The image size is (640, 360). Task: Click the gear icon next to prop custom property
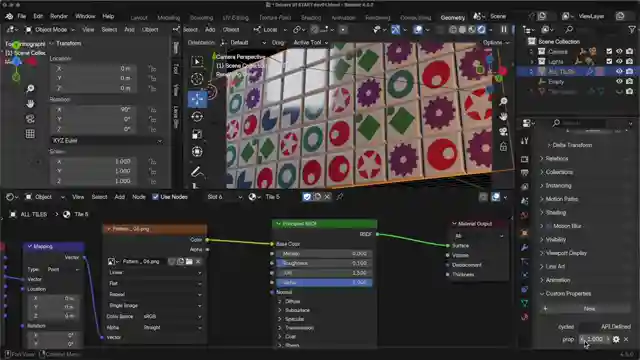pos(616,339)
